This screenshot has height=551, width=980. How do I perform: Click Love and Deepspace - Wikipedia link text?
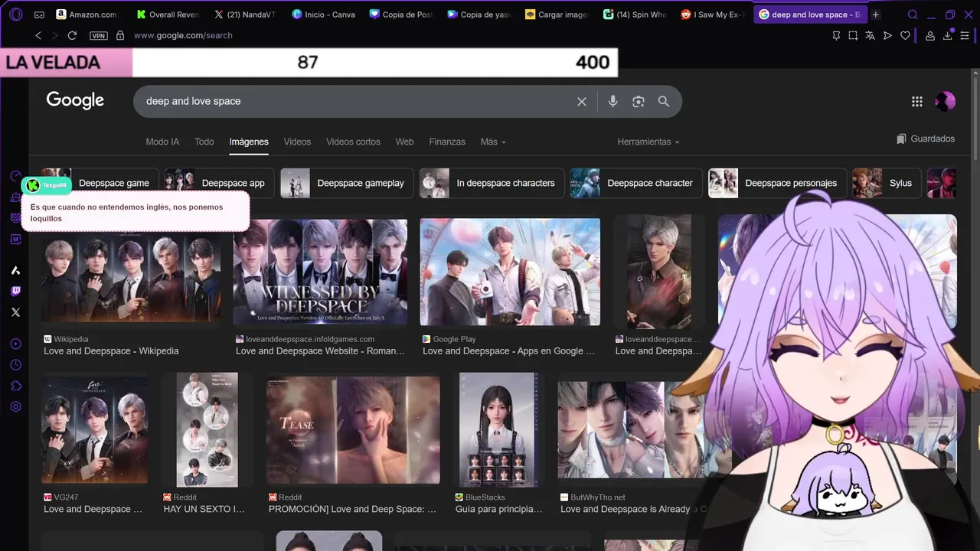point(111,350)
